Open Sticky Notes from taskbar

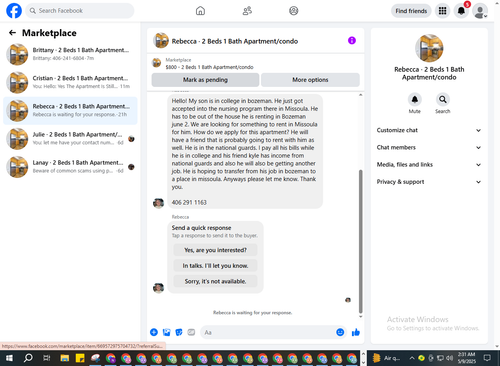[80, 358]
